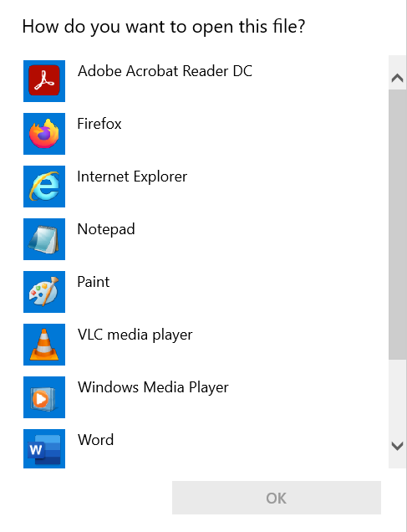Pick the "VLC media player" text entry
The image size is (407, 532).
coord(135,335)
